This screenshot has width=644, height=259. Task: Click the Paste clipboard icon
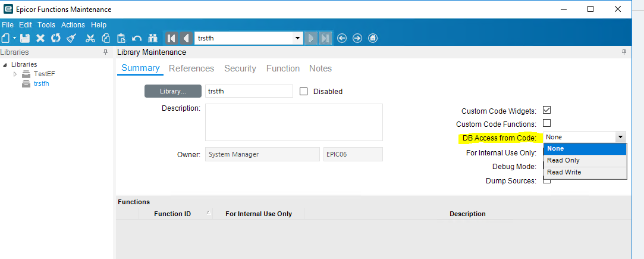point(121,38)
